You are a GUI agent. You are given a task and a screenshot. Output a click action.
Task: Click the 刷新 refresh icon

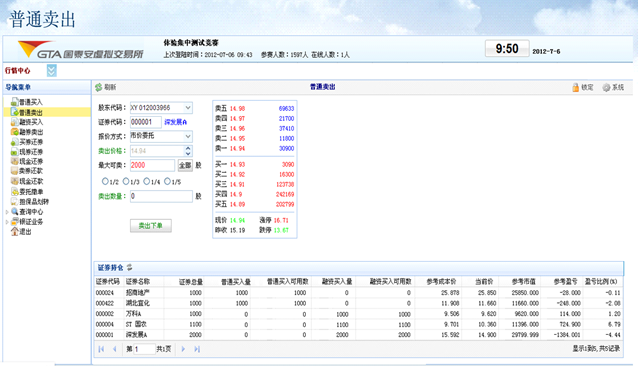pos(98,87)
